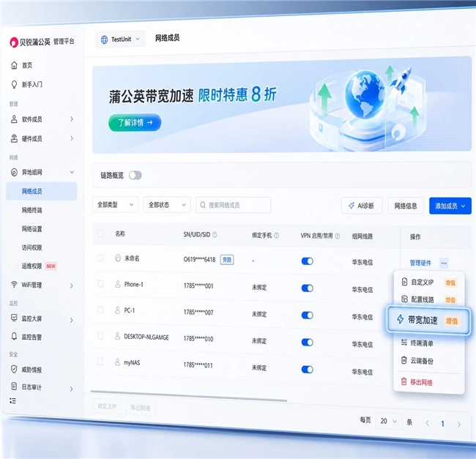Image resolution: width=476 pixels, height=459 pixels.
Task: Click the WiFi管理 wifi icon
Action: click(14, 285)
